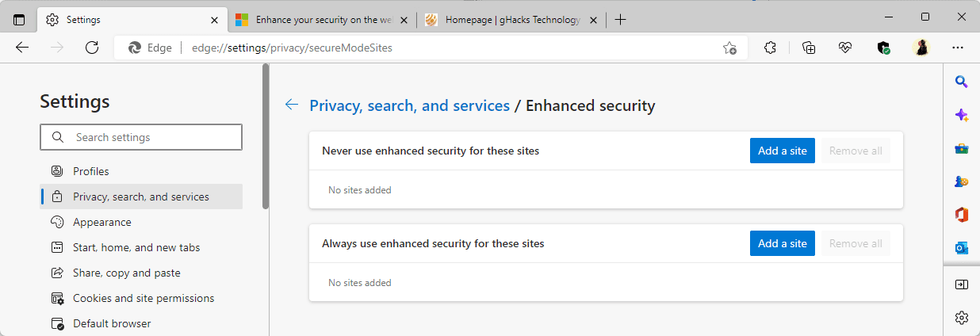Open Browser essentials heart icon
This screenshot has width=980, height=336.
click(x=845, y=48)
